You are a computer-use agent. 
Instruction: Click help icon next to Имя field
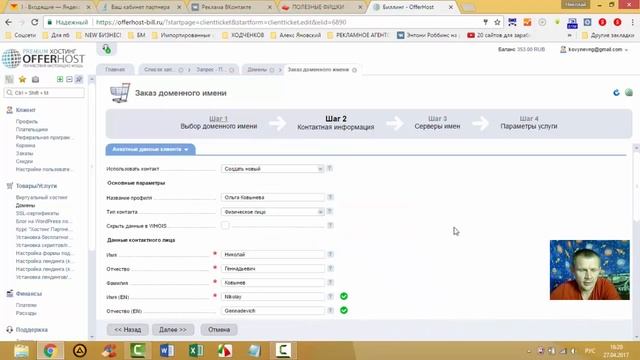tap(330, 254)
